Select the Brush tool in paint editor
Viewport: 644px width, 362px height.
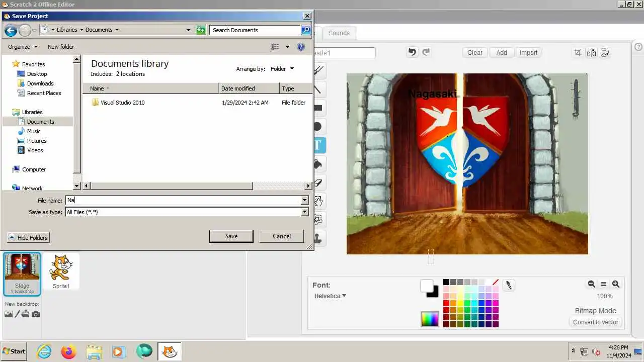319,71
